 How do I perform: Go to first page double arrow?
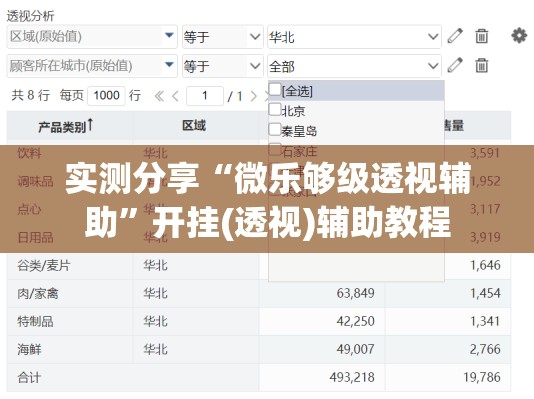159,96
